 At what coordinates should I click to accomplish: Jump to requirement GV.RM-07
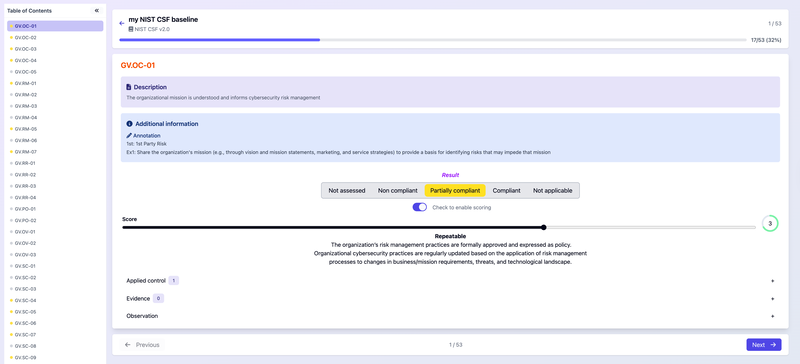point(26,152)
